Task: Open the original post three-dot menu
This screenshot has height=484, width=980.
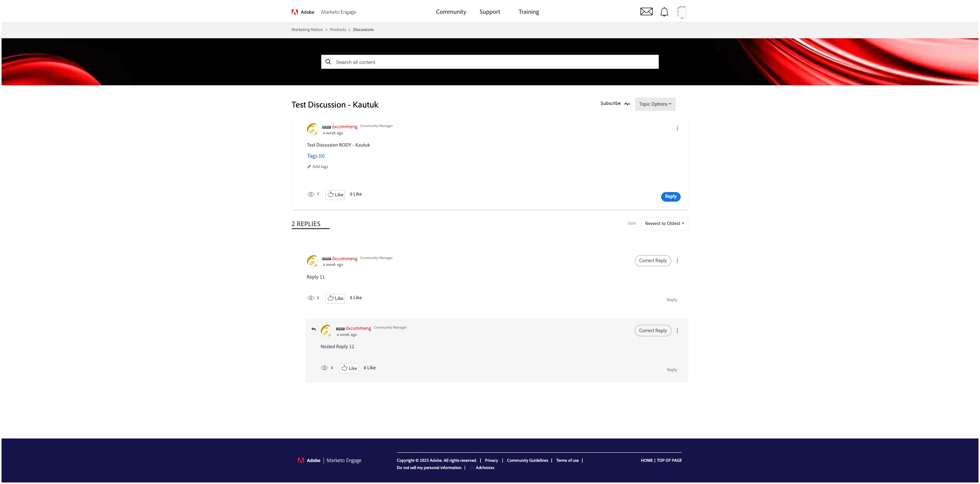Action: click(x=677, y=129)
